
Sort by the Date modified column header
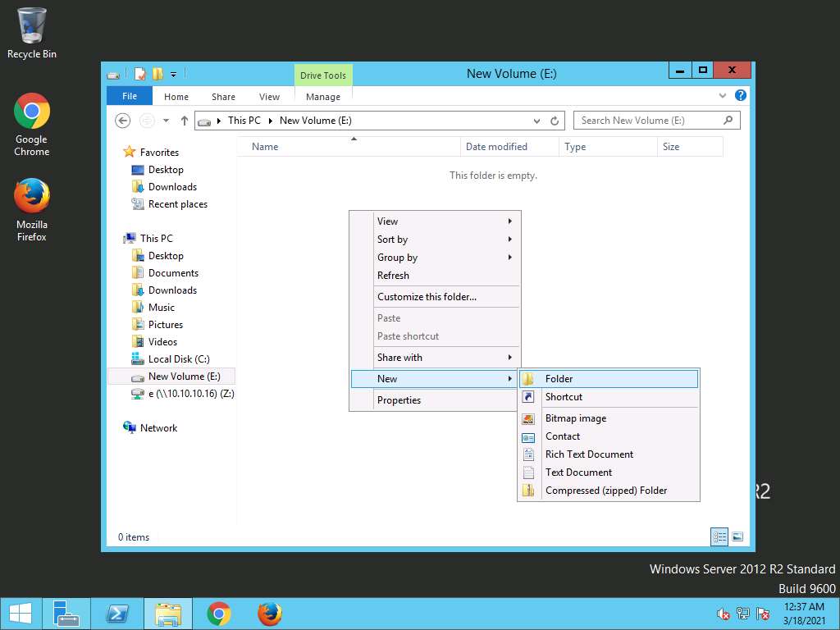click(x=509, y=147)
